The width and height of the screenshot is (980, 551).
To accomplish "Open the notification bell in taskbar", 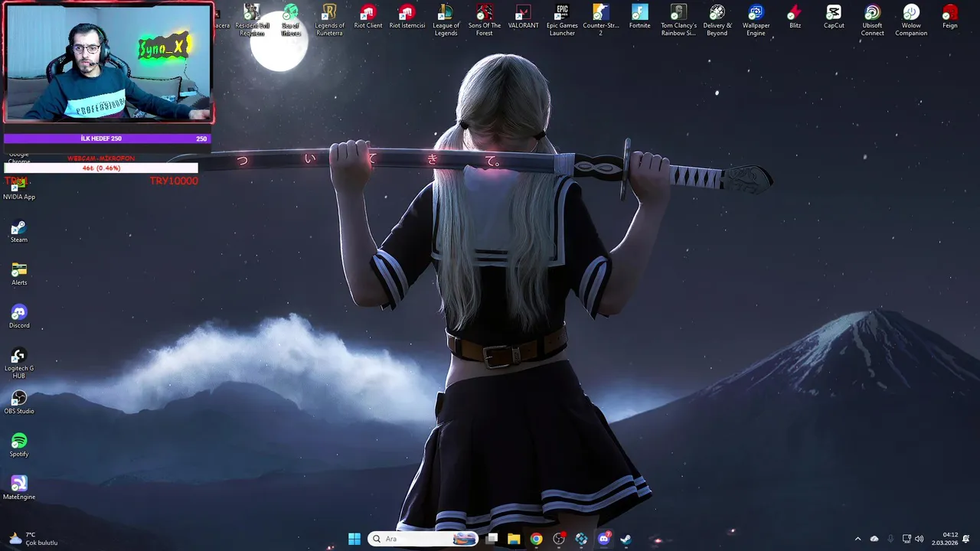I will [x=966, y=539].
